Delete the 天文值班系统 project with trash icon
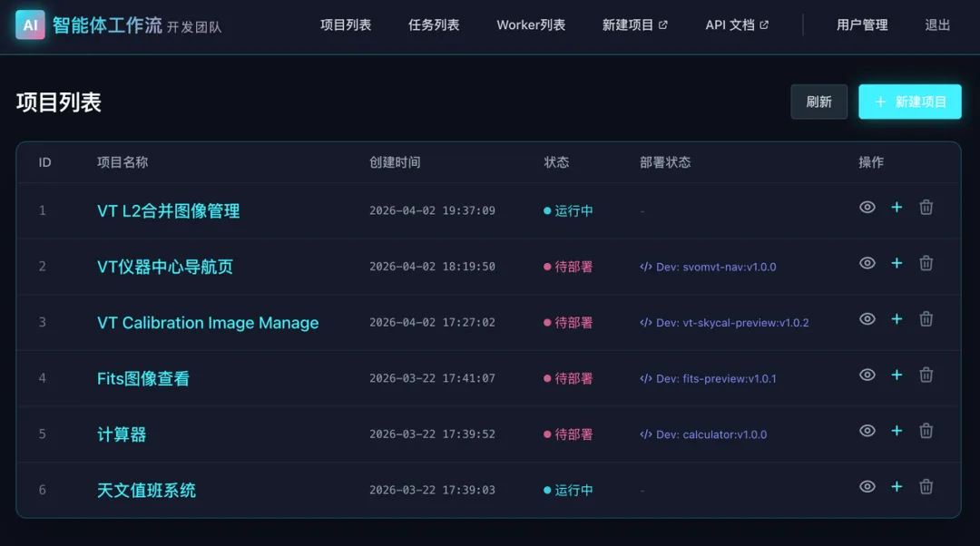 click(x=926, y=487)
